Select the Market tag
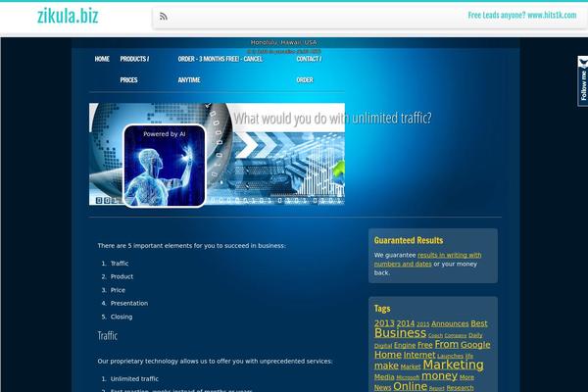The width and height of the screenshot is (588, 392). [411, 367]
